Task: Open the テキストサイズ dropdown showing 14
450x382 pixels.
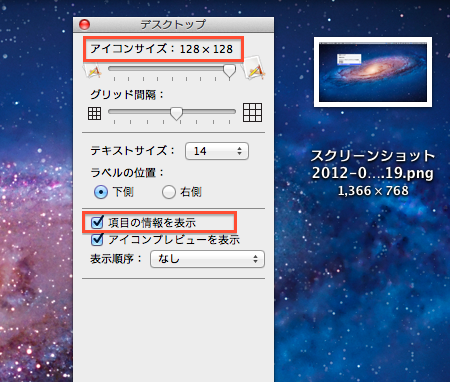Action: (x=217, y=151)
